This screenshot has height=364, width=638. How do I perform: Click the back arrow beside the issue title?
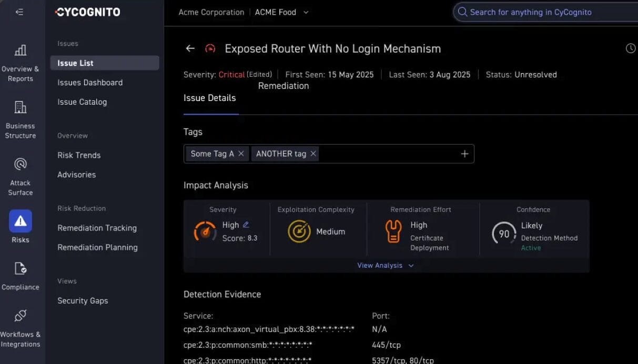190,48
